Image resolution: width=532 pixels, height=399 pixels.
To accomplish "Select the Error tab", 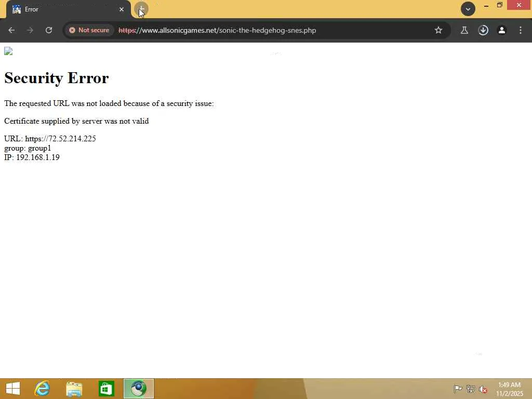I will point(68,9).
